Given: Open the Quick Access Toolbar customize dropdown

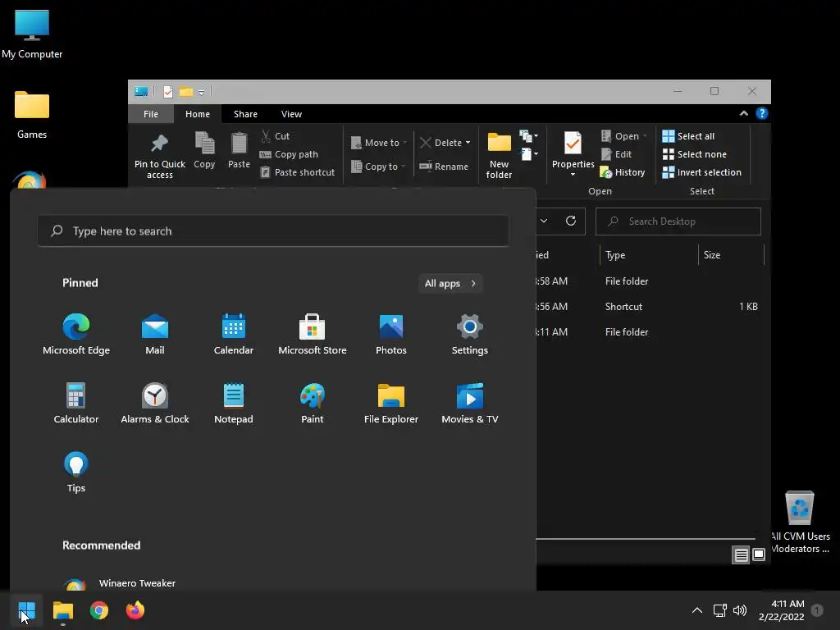Looking at the screenshot, I should pyautogui.click(x=202, y=92).
